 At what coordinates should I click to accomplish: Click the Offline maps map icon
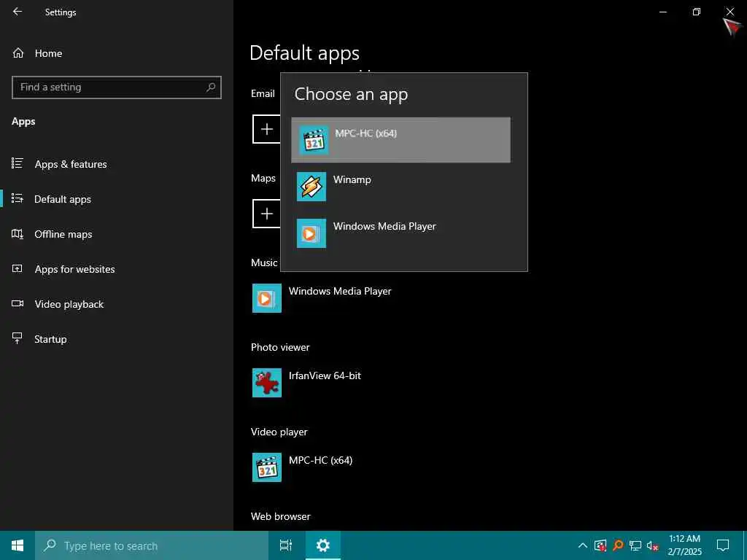(x=18, y=233)
